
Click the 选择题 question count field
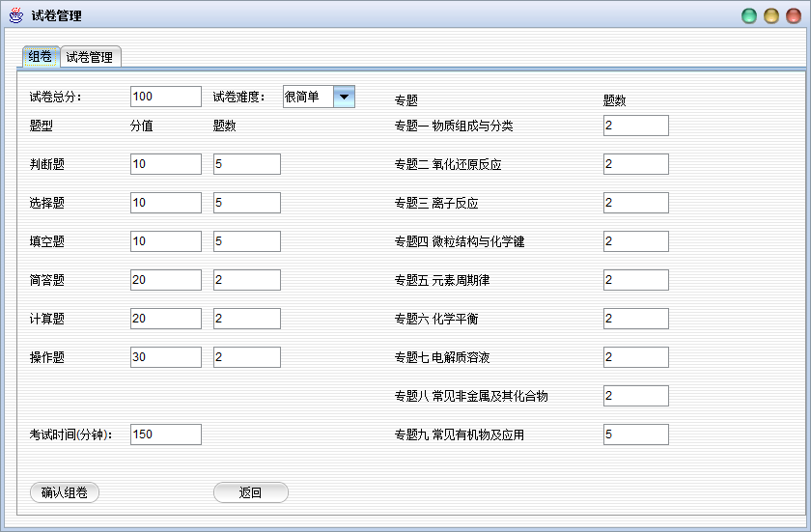(x=246, y=203)
